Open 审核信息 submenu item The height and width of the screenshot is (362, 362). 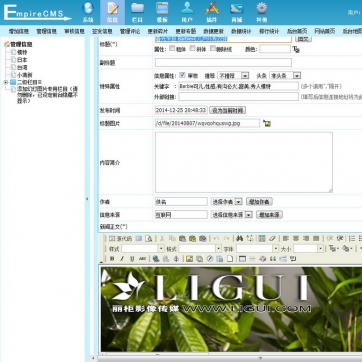point(74,31)
